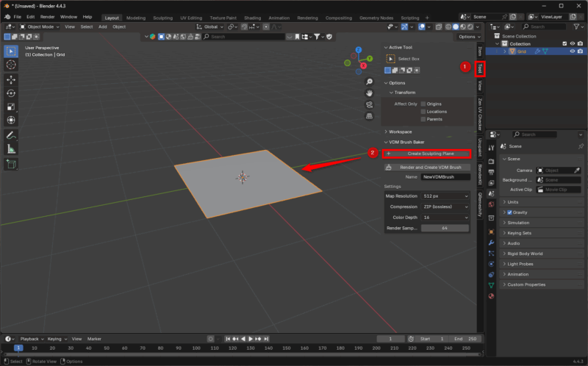Select the Measure tool
Viewport: 588px width, 366px height.
click(x=11, y=149)
